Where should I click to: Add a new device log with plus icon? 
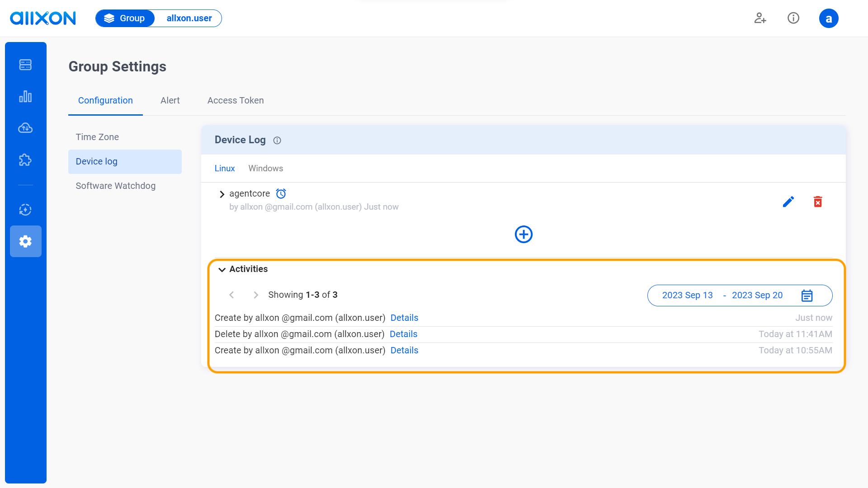(524, 234)
